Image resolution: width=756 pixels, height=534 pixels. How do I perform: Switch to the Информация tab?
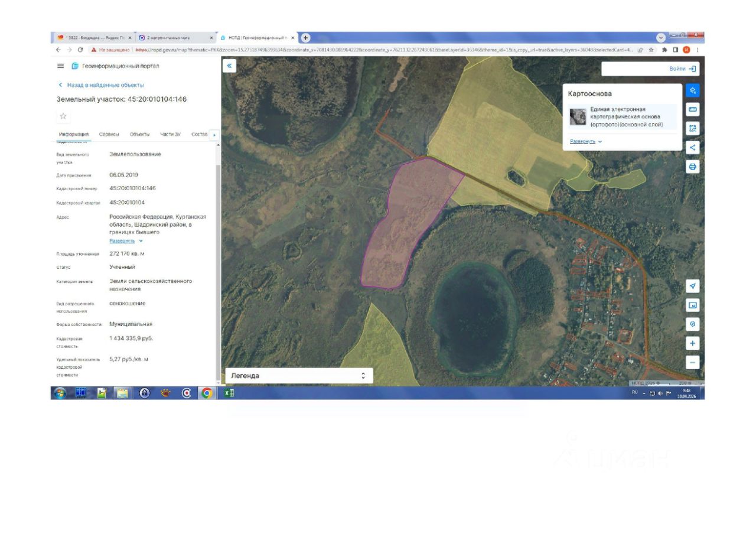coord(74,134)
